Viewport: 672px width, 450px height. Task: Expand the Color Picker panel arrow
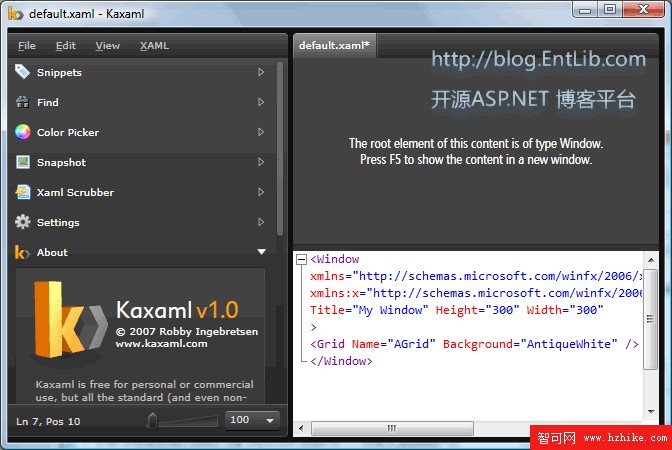point(261,132)
